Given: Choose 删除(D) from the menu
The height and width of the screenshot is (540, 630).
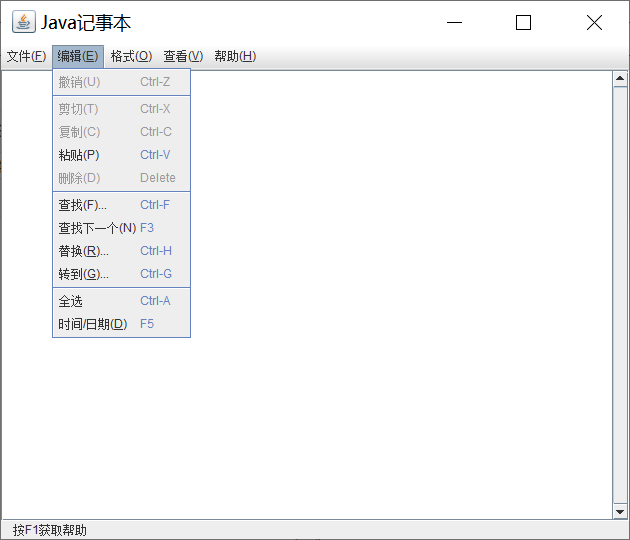Looking at the screenshot, I should tap(121, 178).
